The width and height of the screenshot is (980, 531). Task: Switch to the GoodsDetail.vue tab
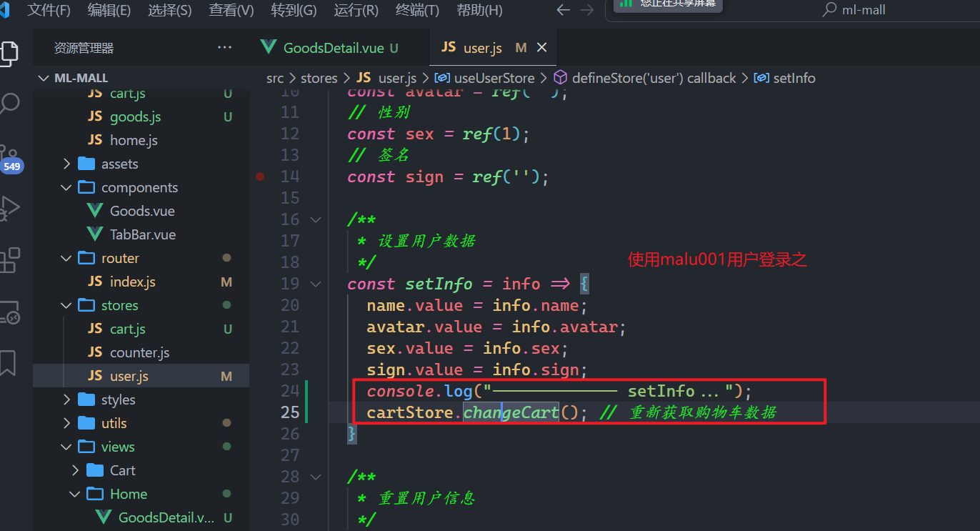pos(339,48)
